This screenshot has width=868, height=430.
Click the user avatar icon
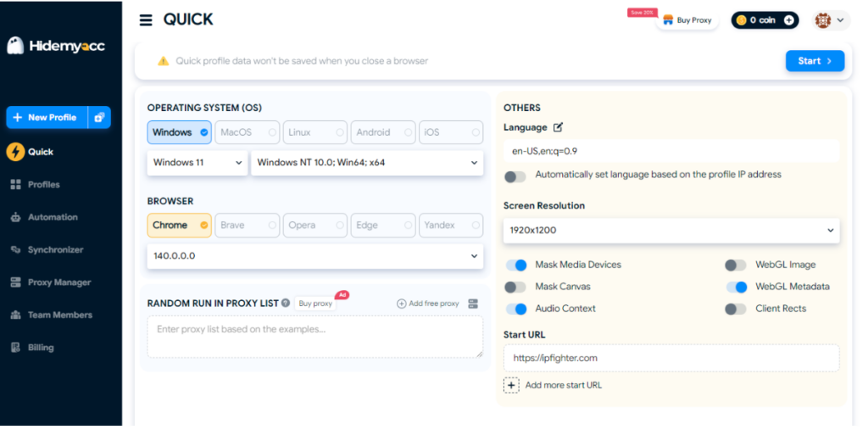pyautogui.click(x=823, y=20)
